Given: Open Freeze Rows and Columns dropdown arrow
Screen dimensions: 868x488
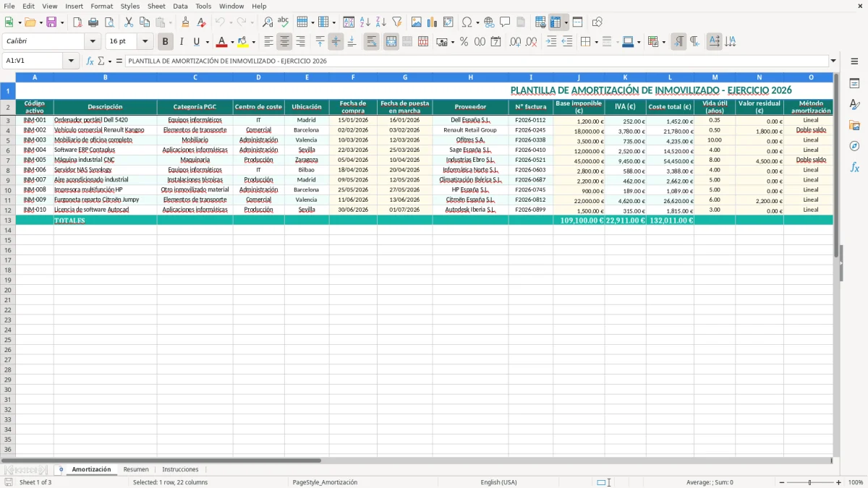Looking at the screenshot, I should tap(566, 22).
